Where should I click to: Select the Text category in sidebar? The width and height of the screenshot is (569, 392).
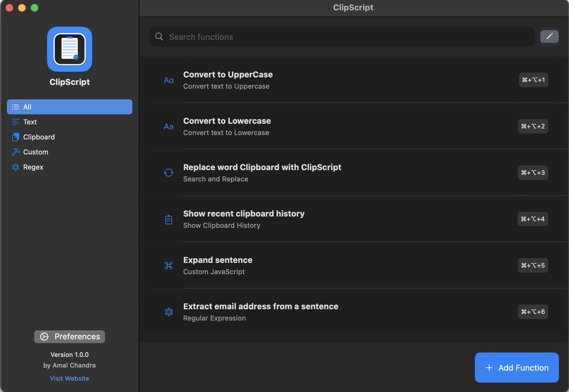pyautogui.click(x=70, y=122)
